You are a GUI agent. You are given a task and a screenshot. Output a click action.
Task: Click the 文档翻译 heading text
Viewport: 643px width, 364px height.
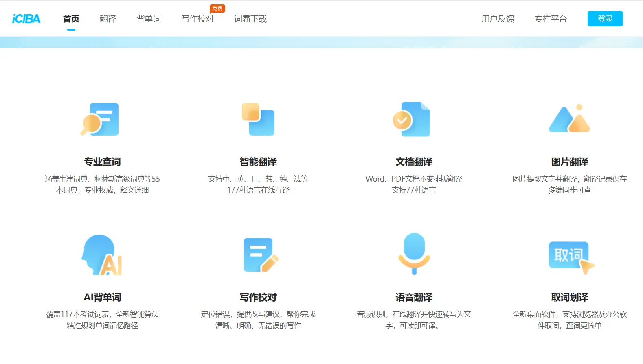tap(414, 162)
